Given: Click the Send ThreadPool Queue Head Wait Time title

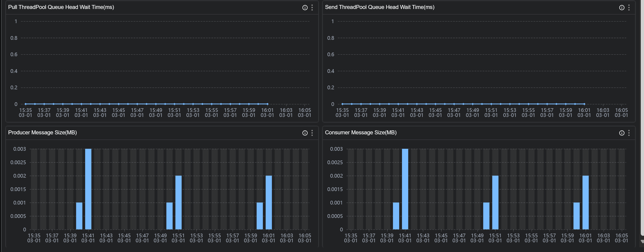Looking at the screenshot, I should click(x=380, y=7).
